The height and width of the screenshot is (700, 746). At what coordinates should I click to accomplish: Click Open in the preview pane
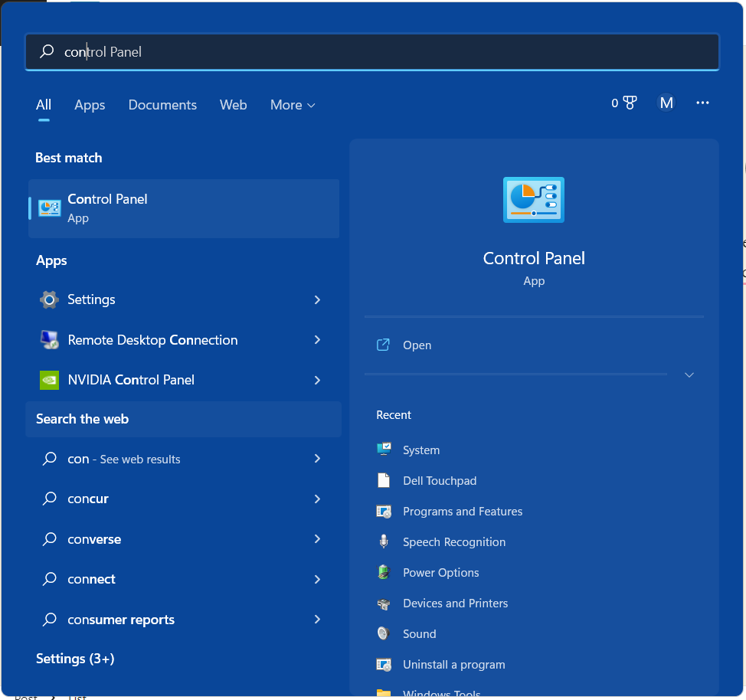click(417, 345)
